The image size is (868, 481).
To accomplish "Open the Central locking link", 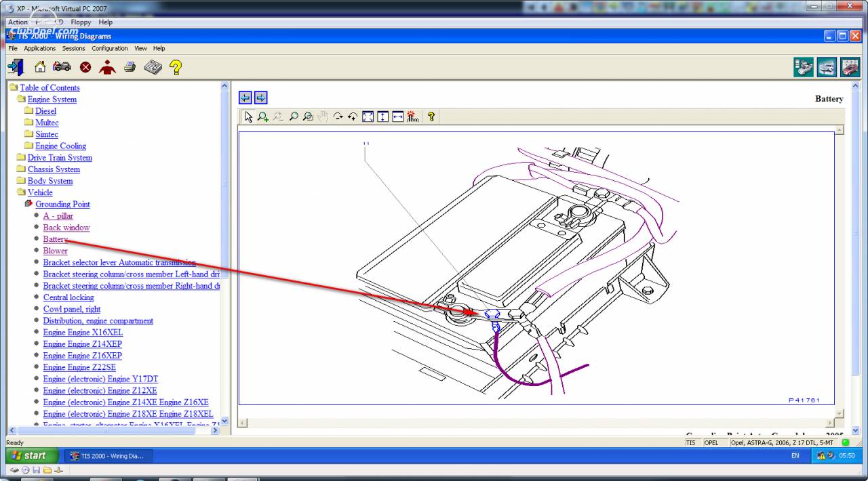I will click(68, 297).
